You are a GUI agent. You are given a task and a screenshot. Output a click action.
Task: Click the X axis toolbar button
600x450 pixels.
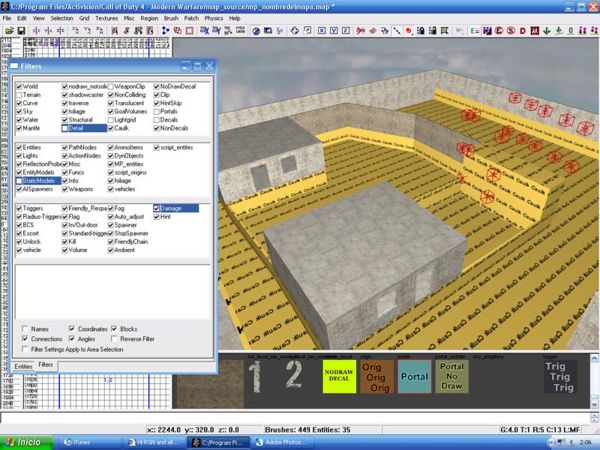[x=322, y=31]
